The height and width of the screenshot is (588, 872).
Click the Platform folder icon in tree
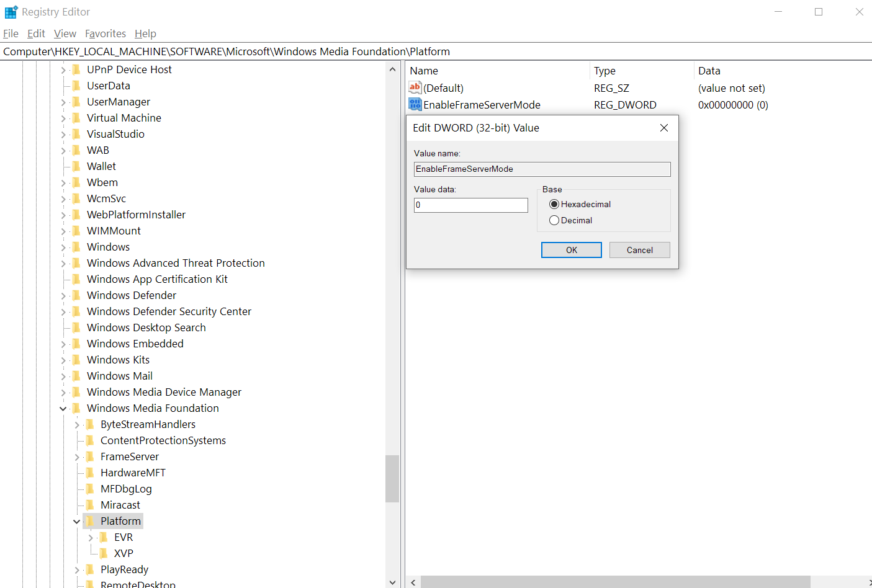tap(90, 521)
